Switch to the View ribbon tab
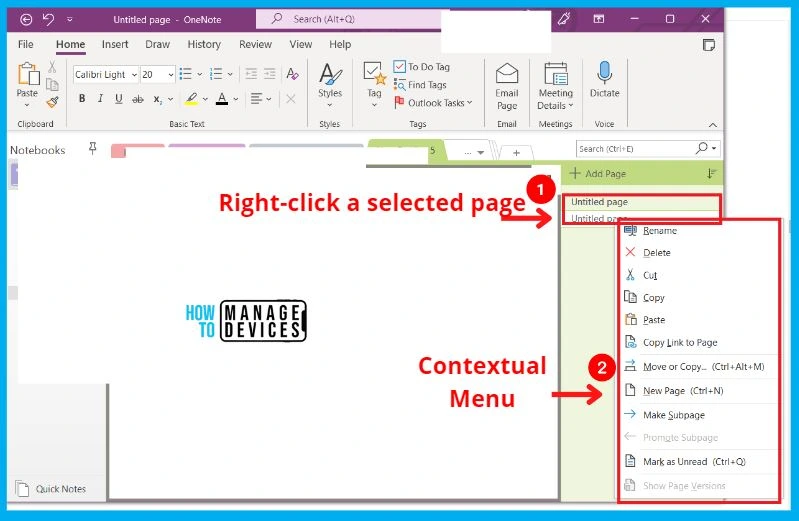The height and width of the screenshot is (521, 799). pyautogui.click(x=301, y=44)
